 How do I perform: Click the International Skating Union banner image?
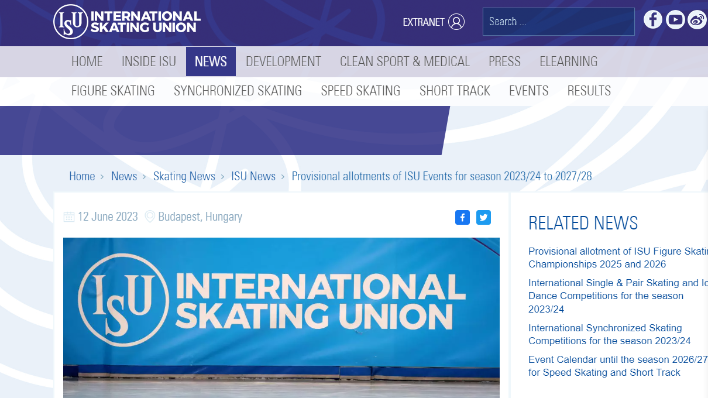tap(281, 318)
